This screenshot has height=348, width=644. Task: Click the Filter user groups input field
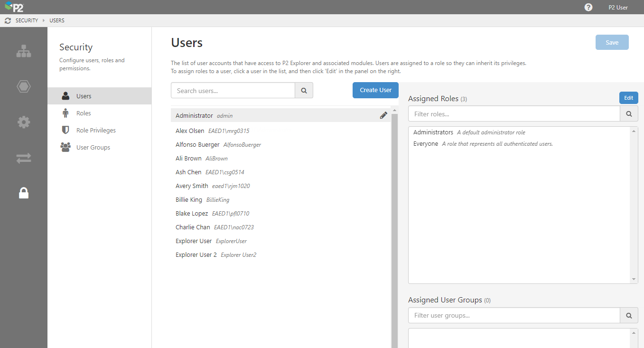[514, 315]
